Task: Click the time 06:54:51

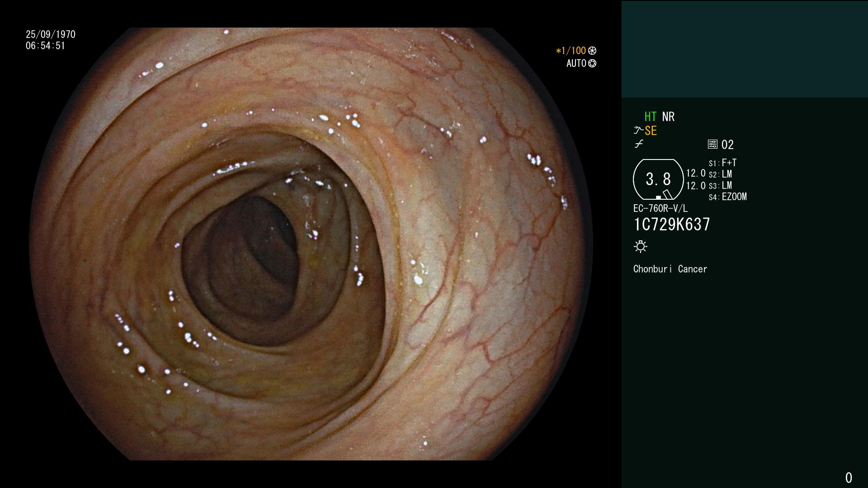Action: tap(45, 46)
